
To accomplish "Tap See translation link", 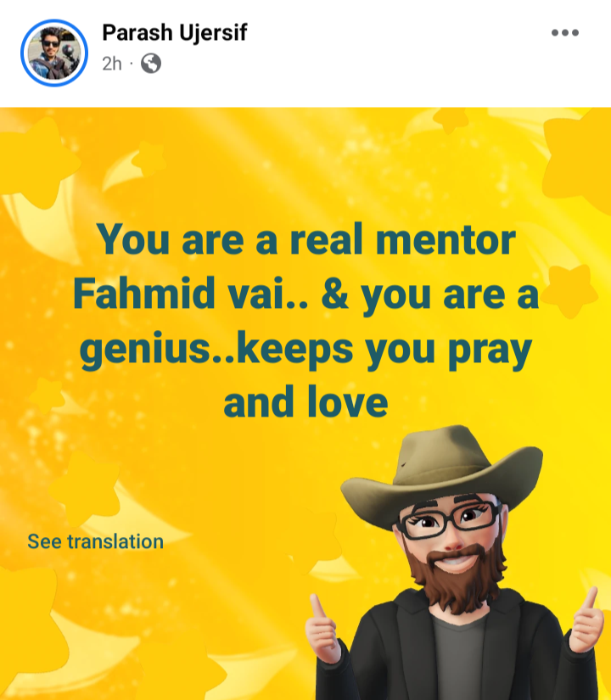I will [96, 541].
